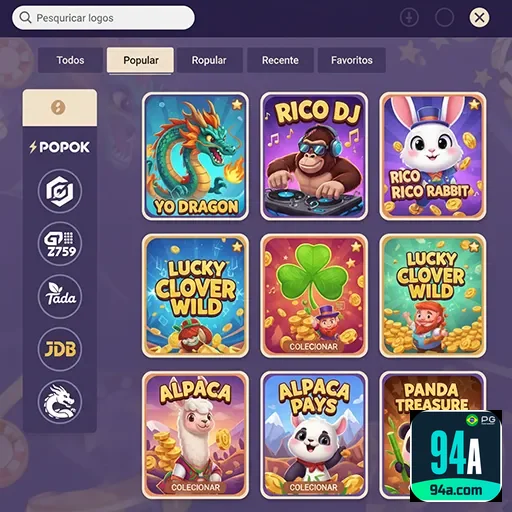Open the Rico DJ game thumbnail

coord(314,156)
